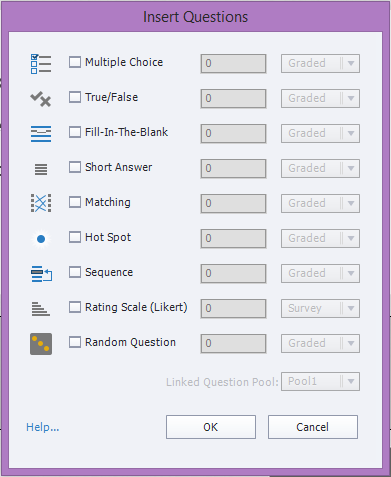Check the True/False option
The image size is (391, 477).
[x=75, y=97]
